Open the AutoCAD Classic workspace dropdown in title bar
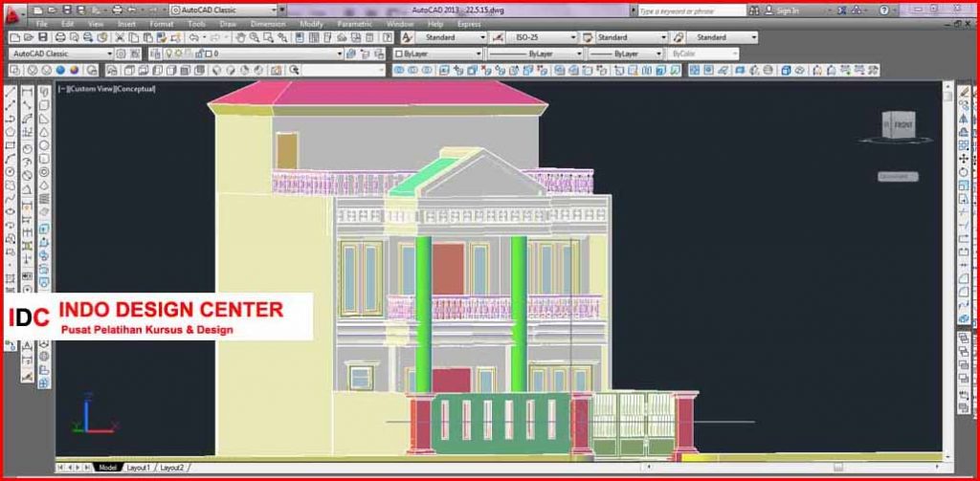 (223, 11)
